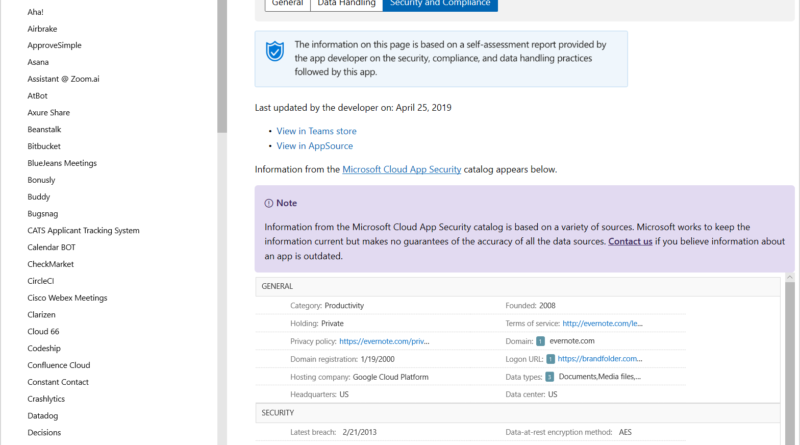Click the evernote.com domain value
The height and width of the screenshot is (445, 800).
pyautogui.click(x=572, y=341)
